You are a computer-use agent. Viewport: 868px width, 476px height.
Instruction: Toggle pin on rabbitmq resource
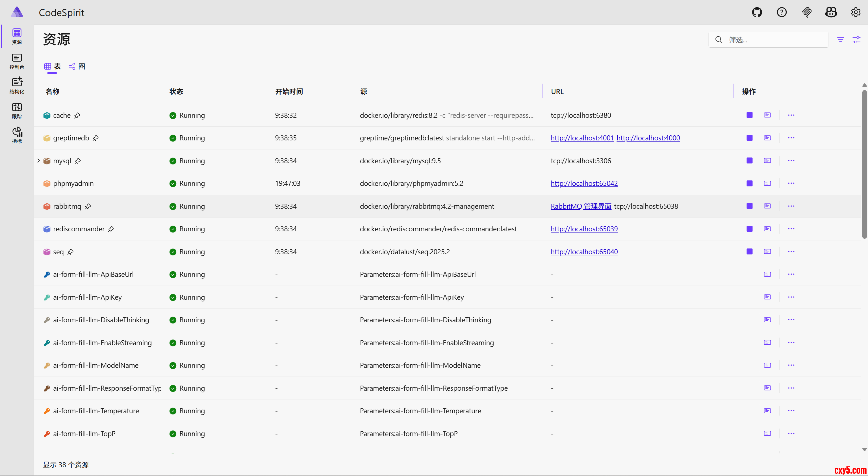pyautogui.click(x=88, y=207)
